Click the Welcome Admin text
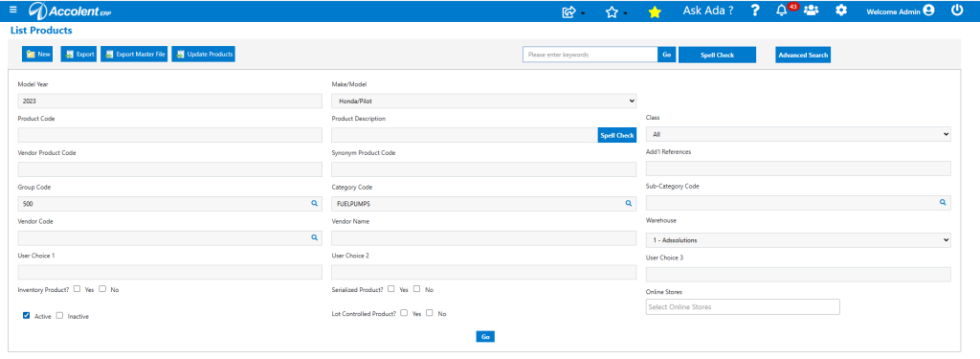Image resolution: width=980 pixels, height=359 pixels. [x=893, y=11]
